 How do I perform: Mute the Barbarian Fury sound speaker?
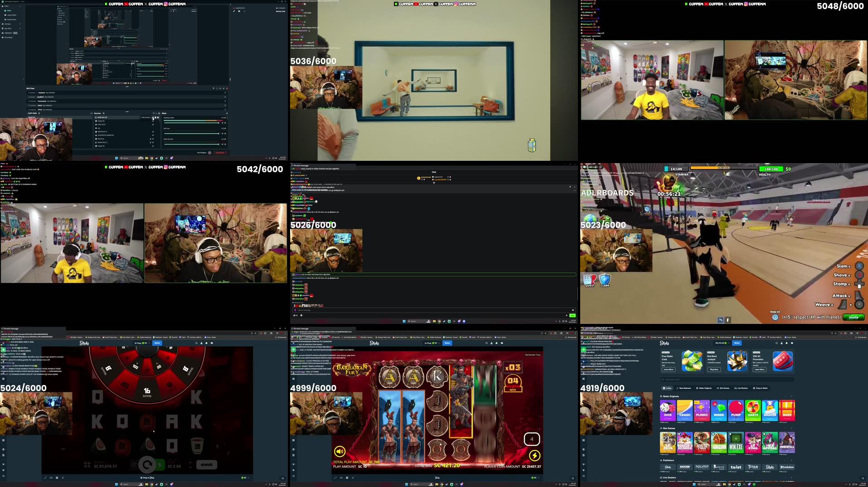tap(339, 451)
